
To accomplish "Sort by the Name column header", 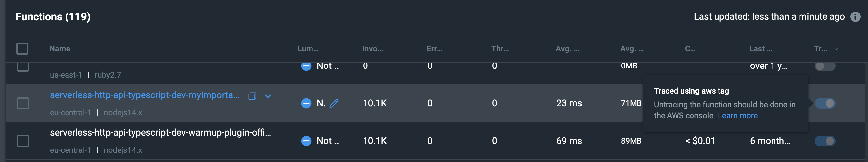I will [x=60, y=49].
